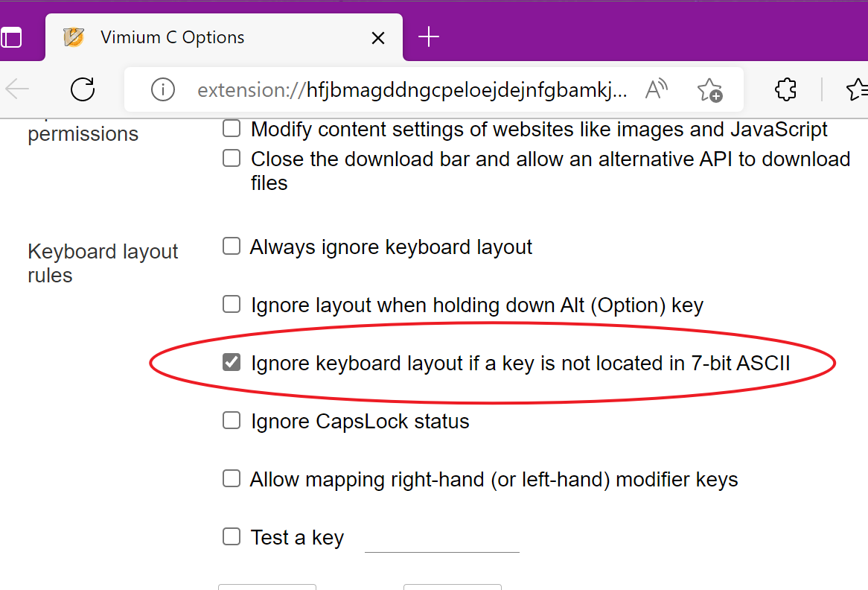This screenshot has height=590, width=868.
Task: Navigate back to the previous page
Action: point(16,89)
